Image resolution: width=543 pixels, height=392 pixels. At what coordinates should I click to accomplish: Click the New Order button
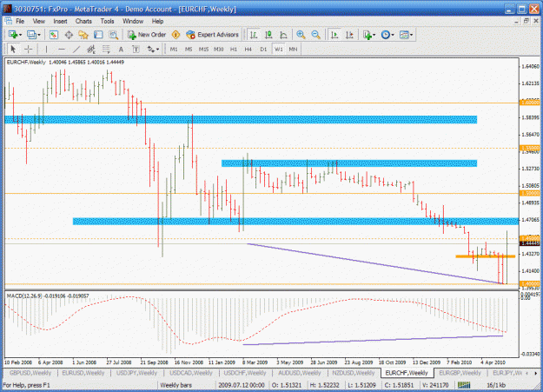click(x=147, y=35)
